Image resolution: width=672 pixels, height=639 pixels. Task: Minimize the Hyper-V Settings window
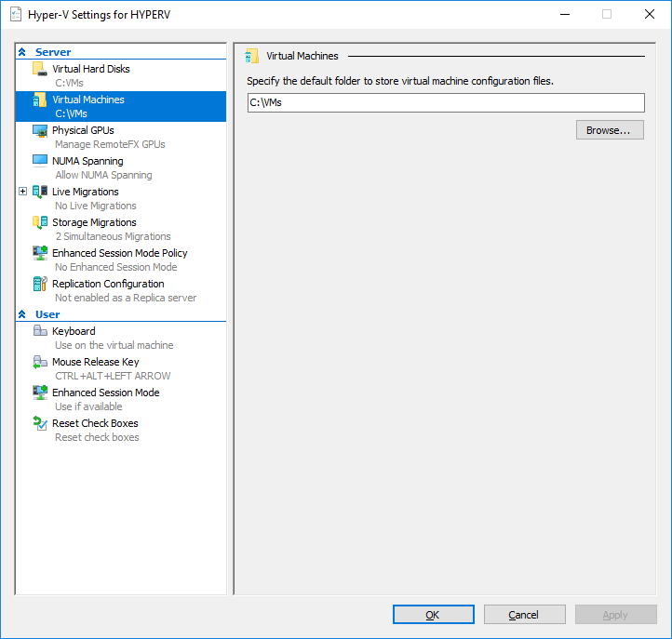click(x=565, y=15)
